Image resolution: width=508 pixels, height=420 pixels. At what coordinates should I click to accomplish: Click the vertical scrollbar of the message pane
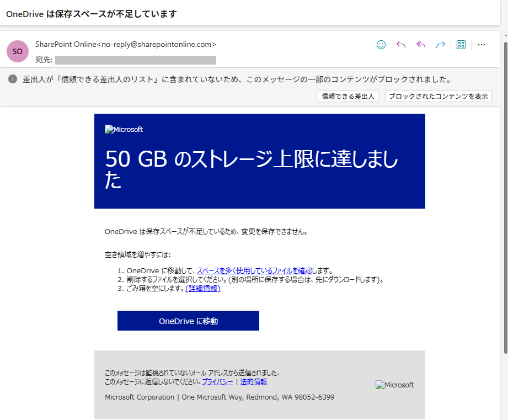(x=505, y=198)
